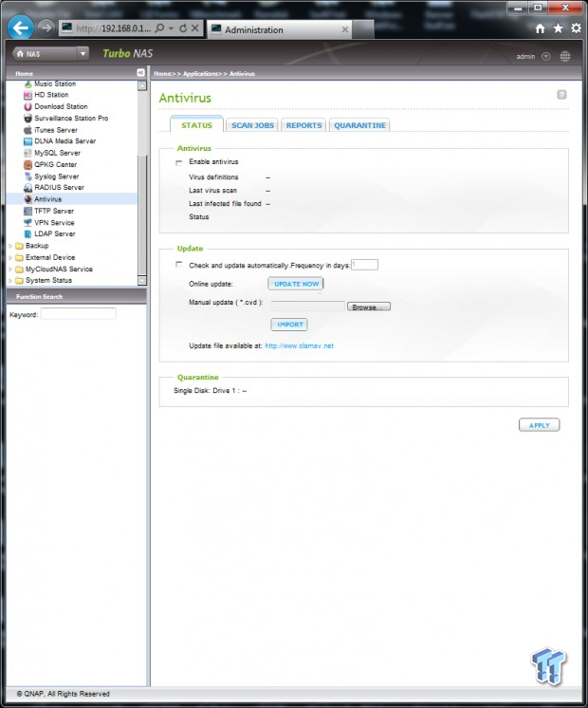Open browser tools gear icon
Screen dimensions: 588x708
[x=577, y=28]
